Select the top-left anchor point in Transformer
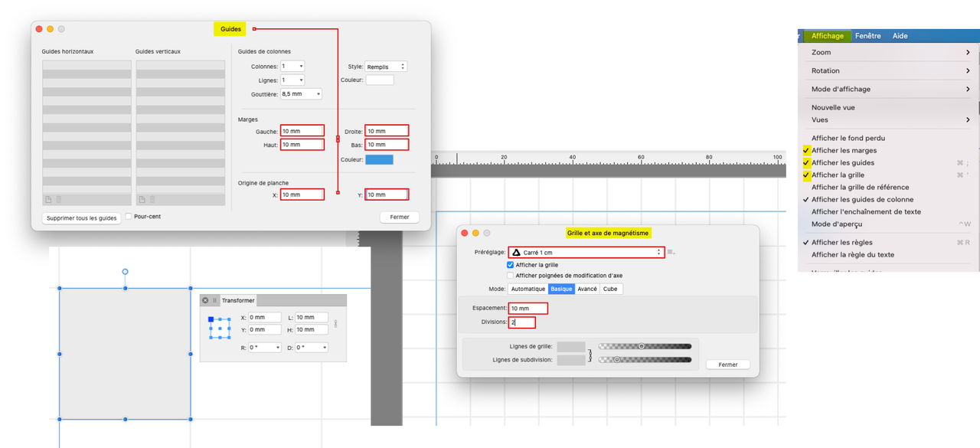This screenshot has width=980, height=448. point(211,319)
